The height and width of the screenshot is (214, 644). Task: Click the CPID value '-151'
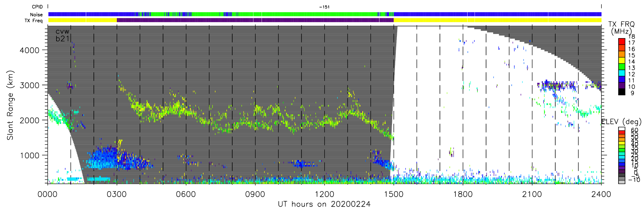coord(324,7)
